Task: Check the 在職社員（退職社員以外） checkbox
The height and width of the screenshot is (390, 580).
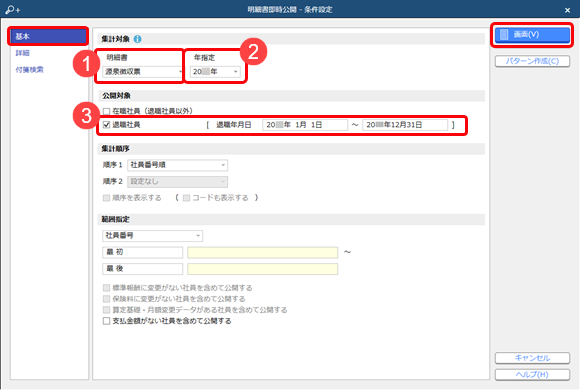Action: click(x=107, y=111)
